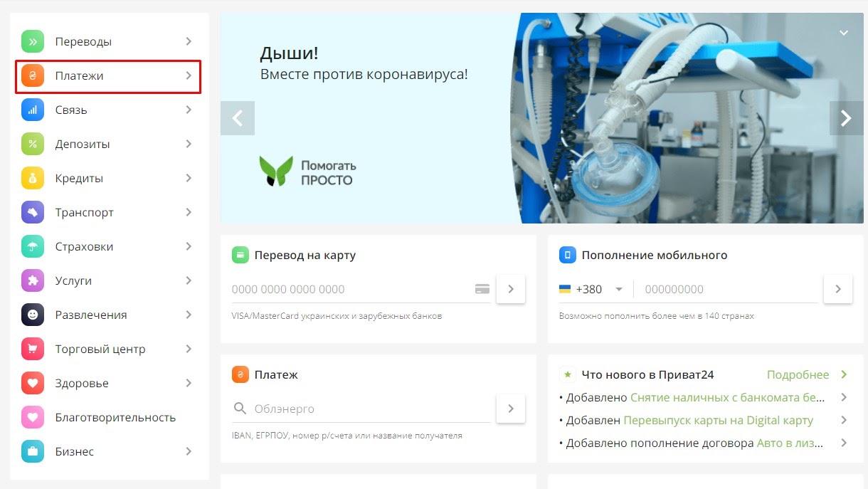Collapse the banner with top-right chevron
Image resolution: width=868 pixels, height=489 pixels.
pos(844,33)
